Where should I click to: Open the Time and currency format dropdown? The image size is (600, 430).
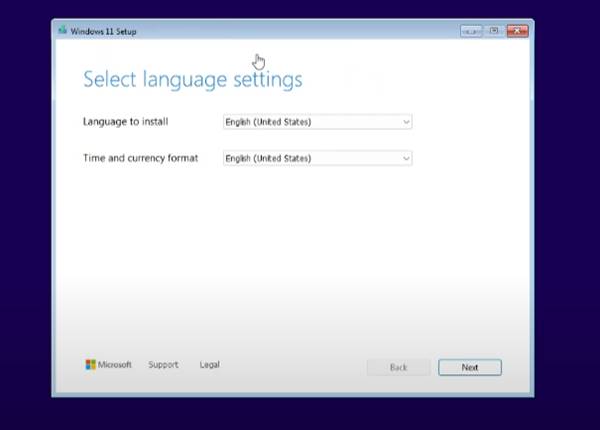tap(317, 158)
